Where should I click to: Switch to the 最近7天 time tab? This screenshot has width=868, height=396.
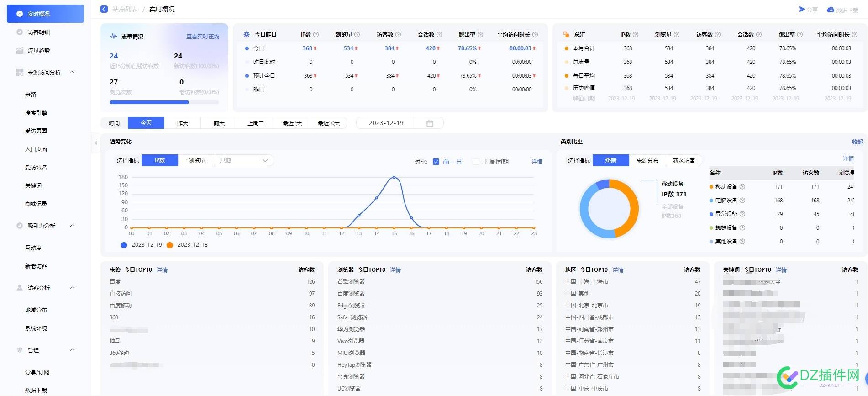pyautogui.click(x=292, y=123)
